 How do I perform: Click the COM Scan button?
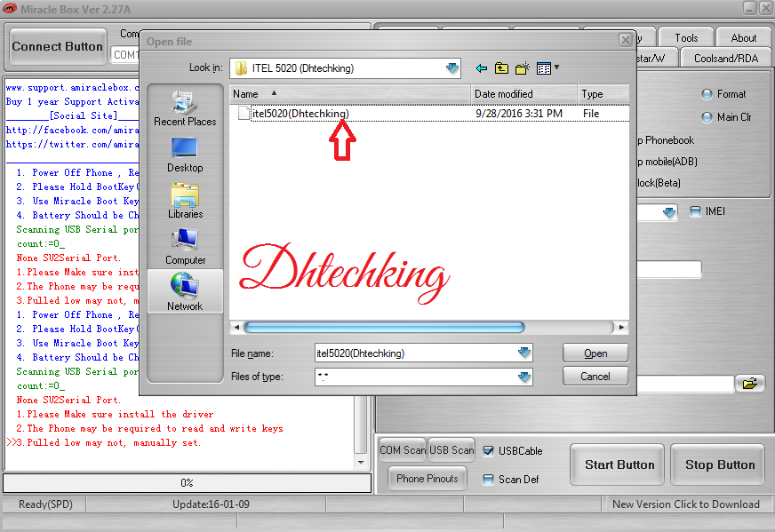pos(403,450)
